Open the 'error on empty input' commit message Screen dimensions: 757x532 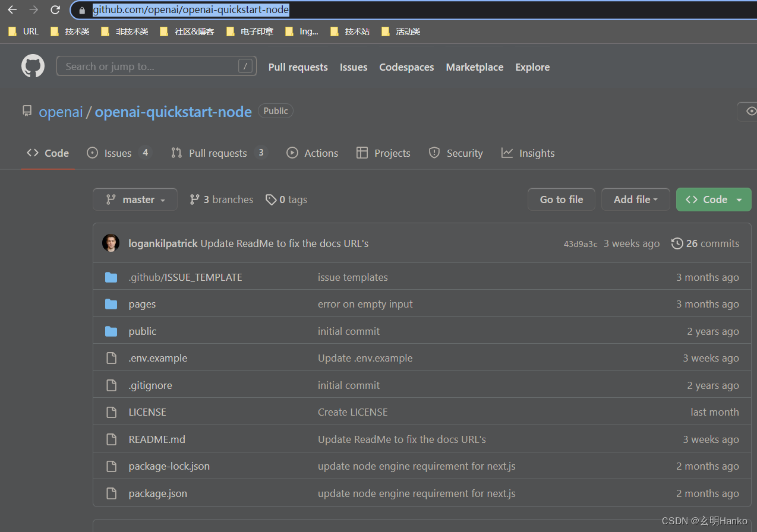point(365,304)
